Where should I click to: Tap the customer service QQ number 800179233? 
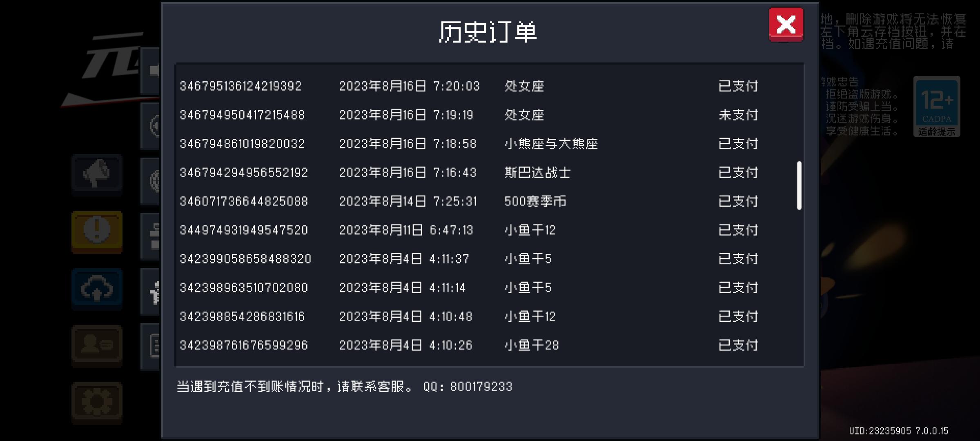[x=481, y=387]
